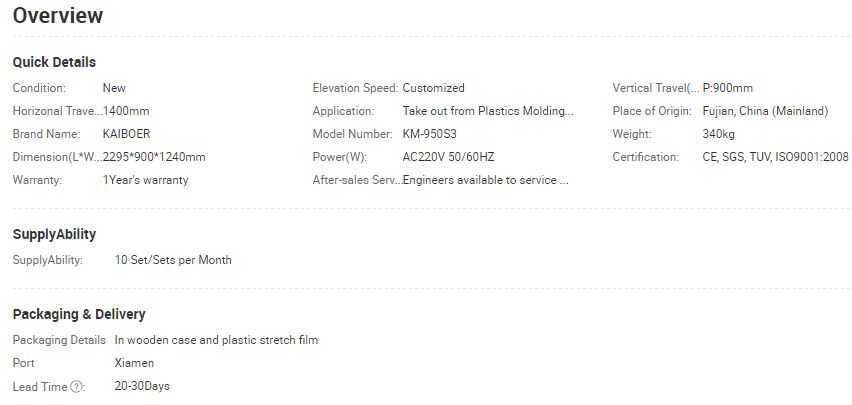The image size is (852, 405).
Task: Select the KM-950S3 model number
Action: (429, 134)
